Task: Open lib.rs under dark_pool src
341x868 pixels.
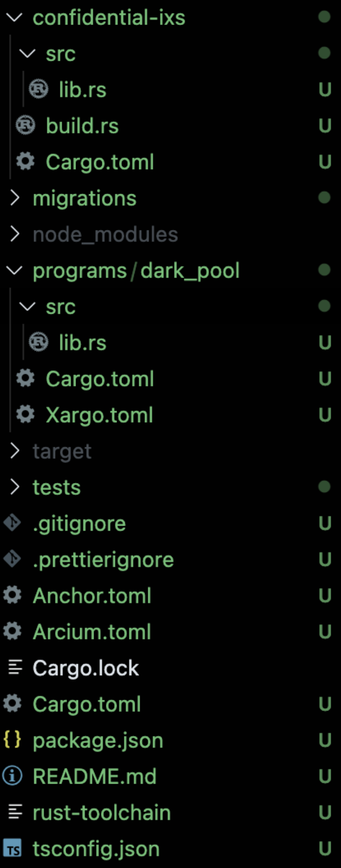Action: (x=82, y=342)
